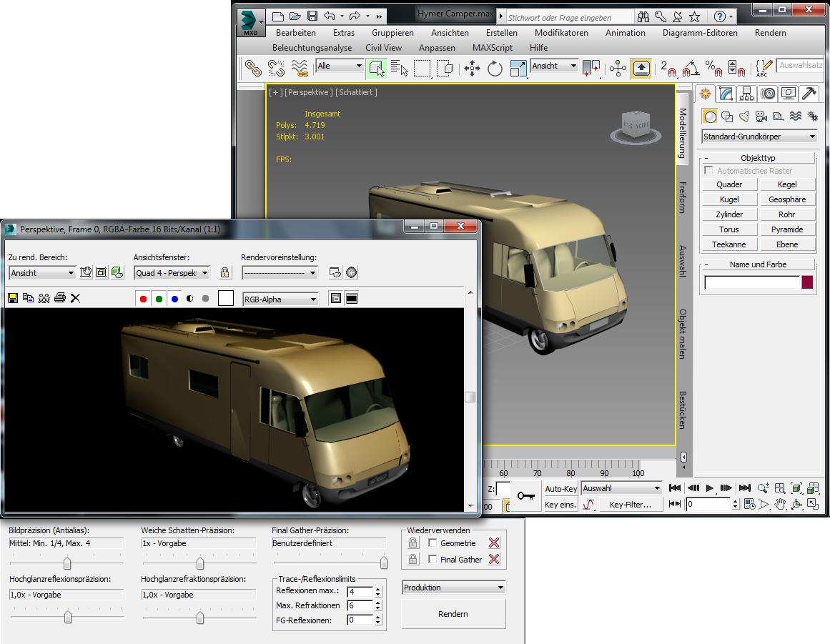Screen dimensions: 830x644
Task: Select the Cameras category icon
Action: [761, 117]
